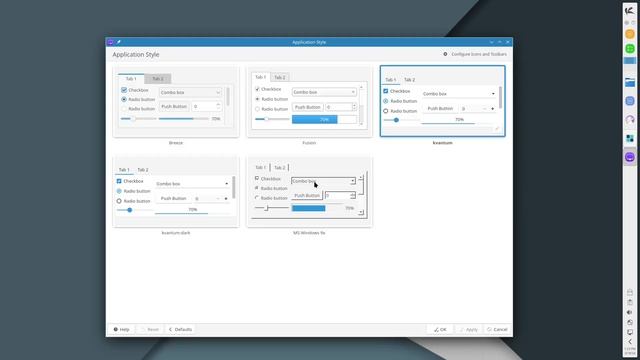
Task: Click the slider handle in kvantum-dark preview
Action: [x=129, y=210]
